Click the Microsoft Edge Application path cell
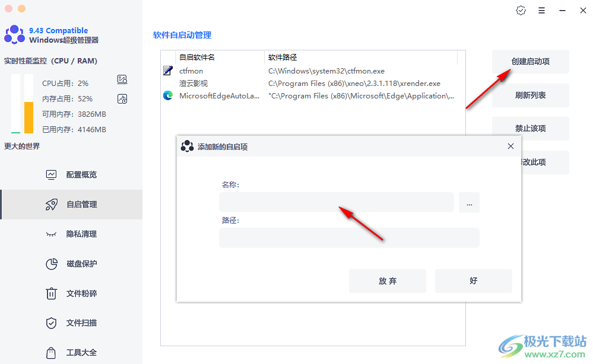593x364 pixels. click(361, 96)
